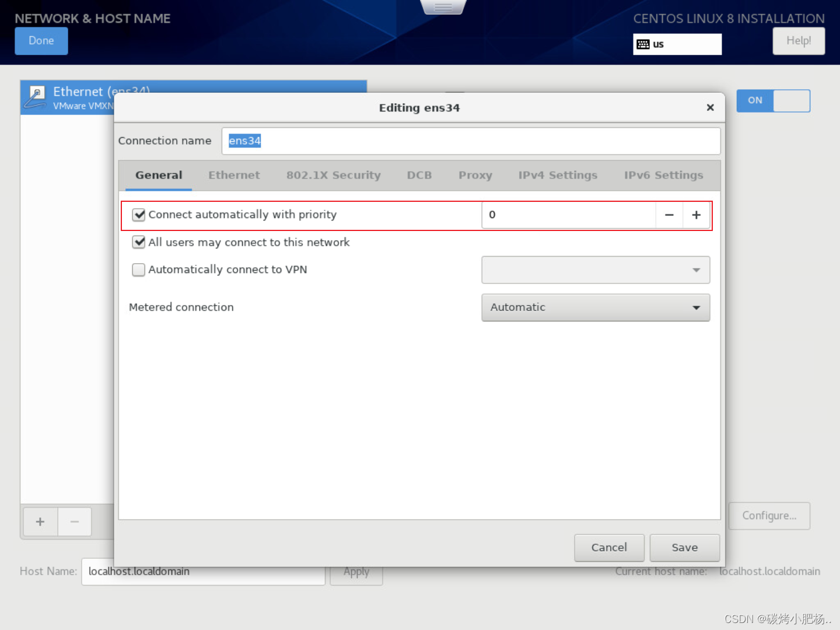Click the Ethernet network adapter icon
Screen dimensions: 840x630
[36, 97]
